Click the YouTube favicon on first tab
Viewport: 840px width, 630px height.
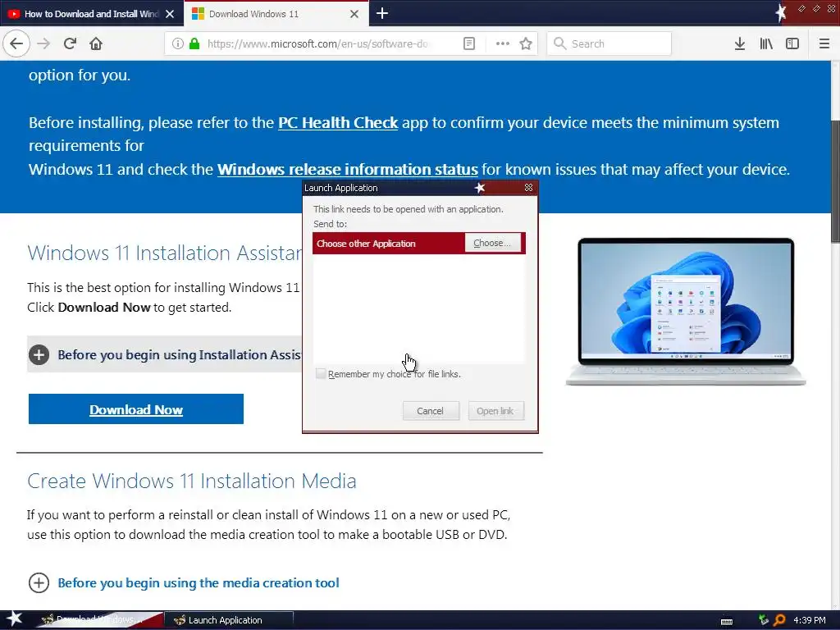click(x=14, y=14)
